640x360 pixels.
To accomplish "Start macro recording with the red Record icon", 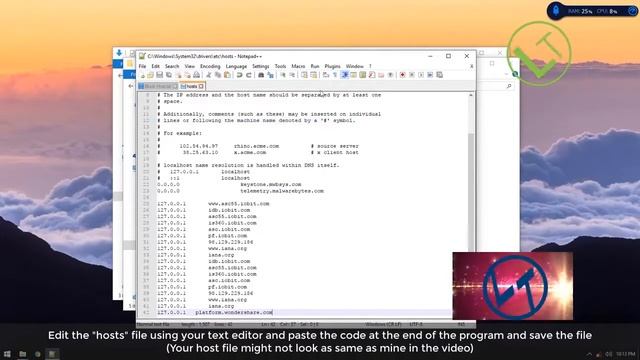I will tap(402, 75).
